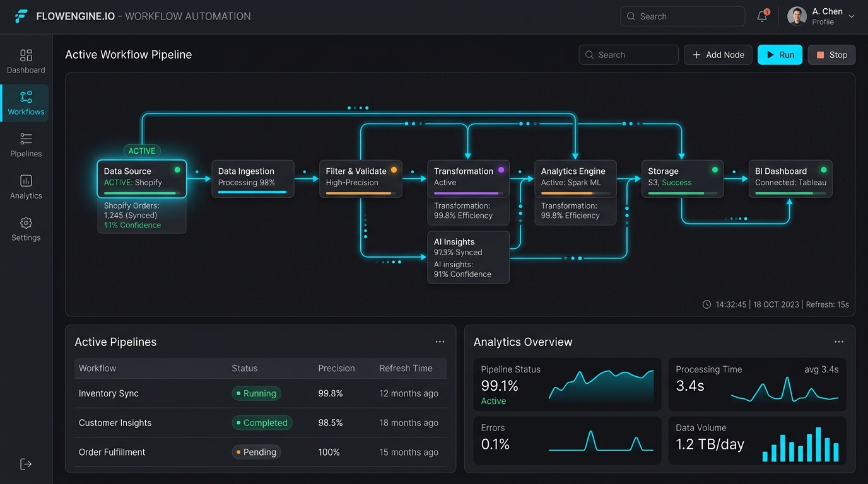The image size is (868, 484).
Task: Open the Data Volume bar chart card
Action: (757, 441)
